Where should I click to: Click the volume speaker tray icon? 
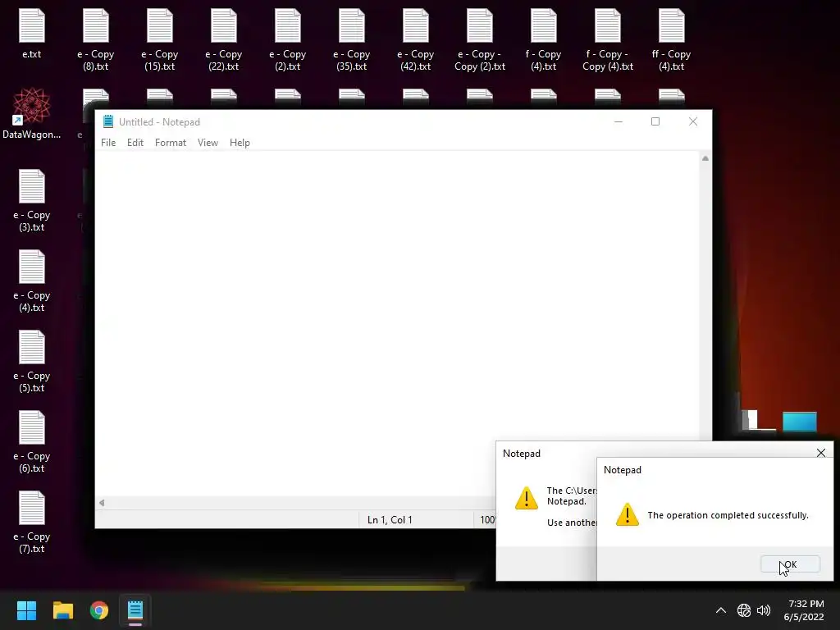[x=764, y=610]
